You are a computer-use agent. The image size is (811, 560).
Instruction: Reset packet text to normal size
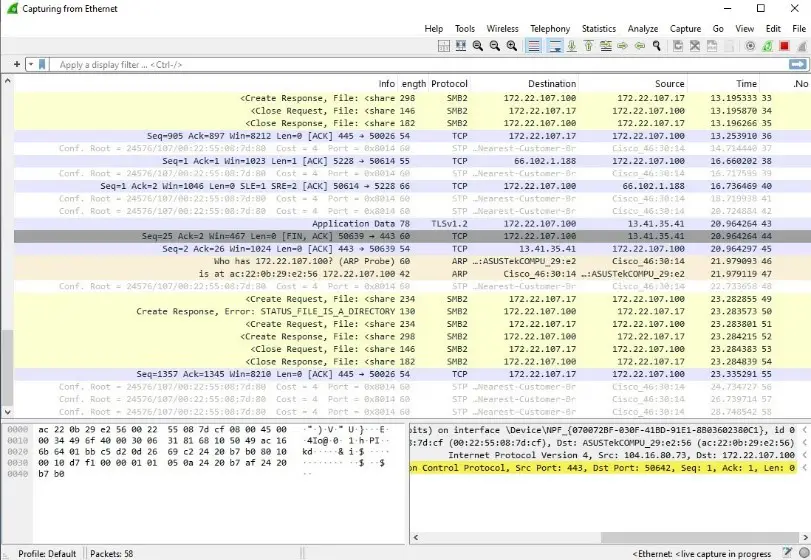click(478, 46)
